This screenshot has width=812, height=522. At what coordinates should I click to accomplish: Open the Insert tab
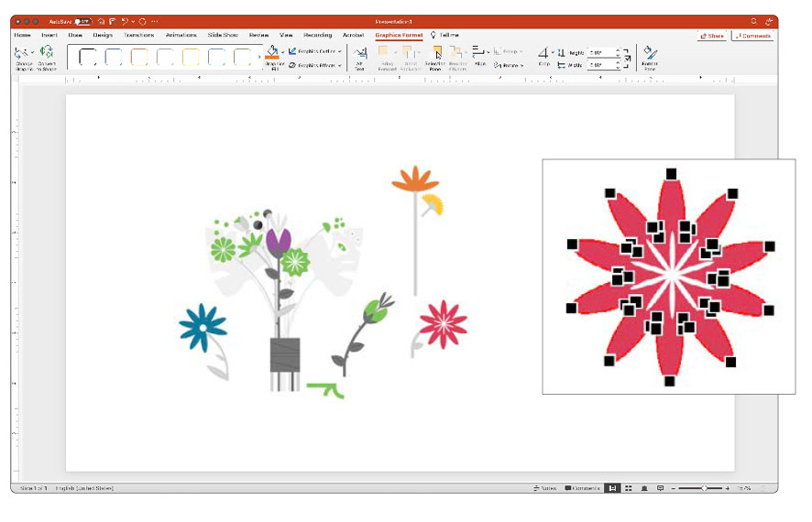click(49, 35)
